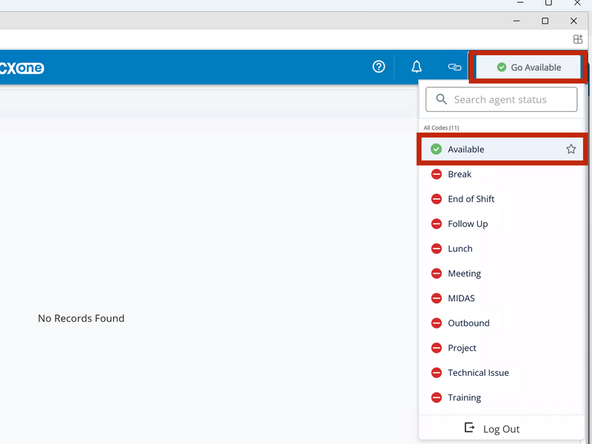Set status to Technical Issue

[x=502, y=373]
